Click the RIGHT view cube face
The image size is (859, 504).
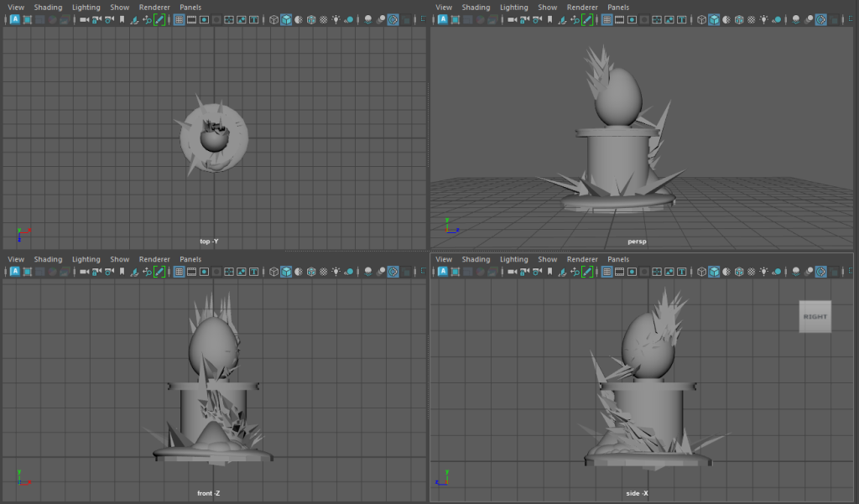click(x=815, y=316)
